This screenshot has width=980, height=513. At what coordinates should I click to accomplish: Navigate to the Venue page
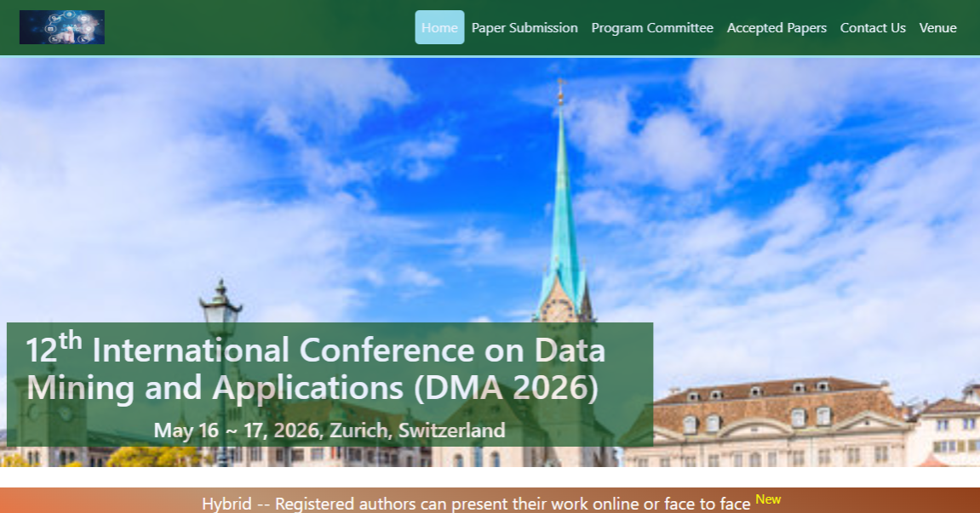(937, 27)
